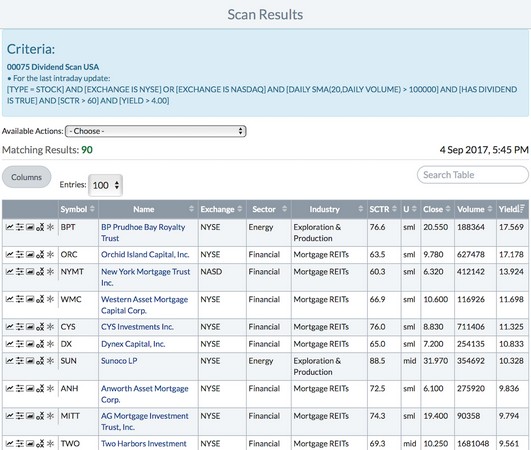The height and width of the screenshot is (450, 531).
Task: Sort table by U column
Action: click(x=410, y=210)
